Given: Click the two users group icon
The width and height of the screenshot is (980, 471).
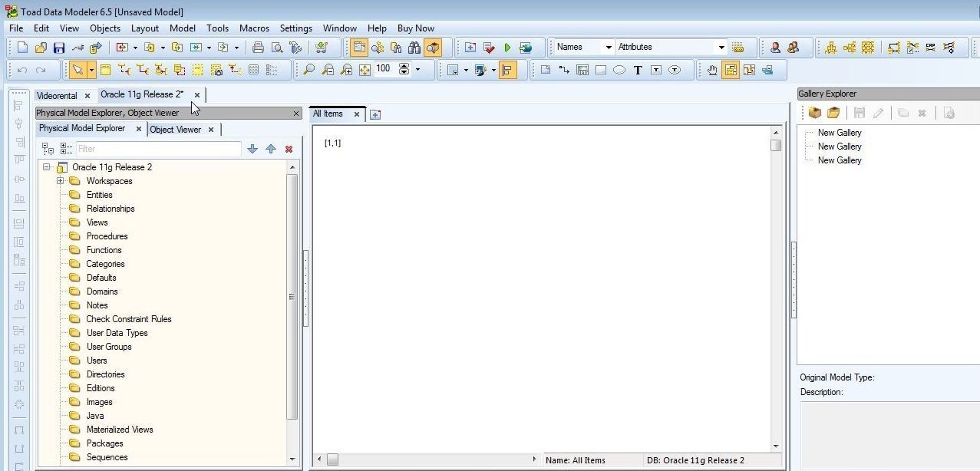Looking at the screenshot, I should (x=794, y=48).
